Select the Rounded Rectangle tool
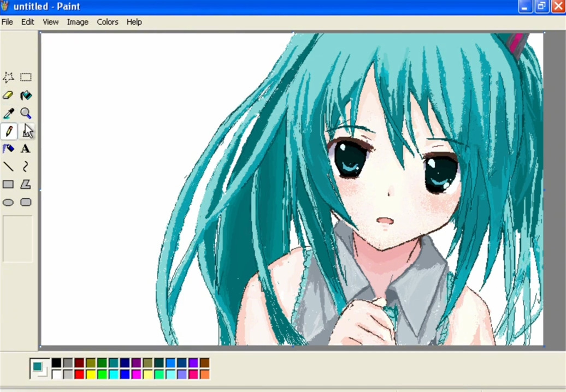 (26, 203)
